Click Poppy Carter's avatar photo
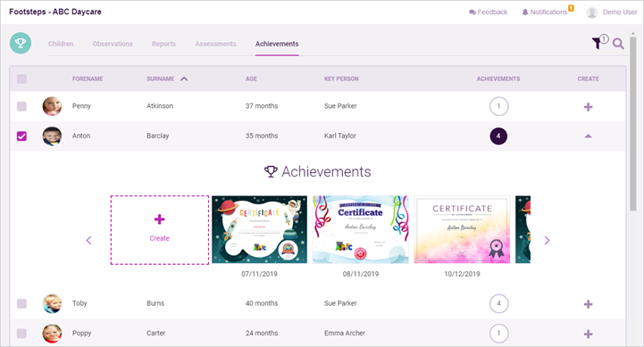The width and height of the screenshot is (644, 347). [52, 334]
